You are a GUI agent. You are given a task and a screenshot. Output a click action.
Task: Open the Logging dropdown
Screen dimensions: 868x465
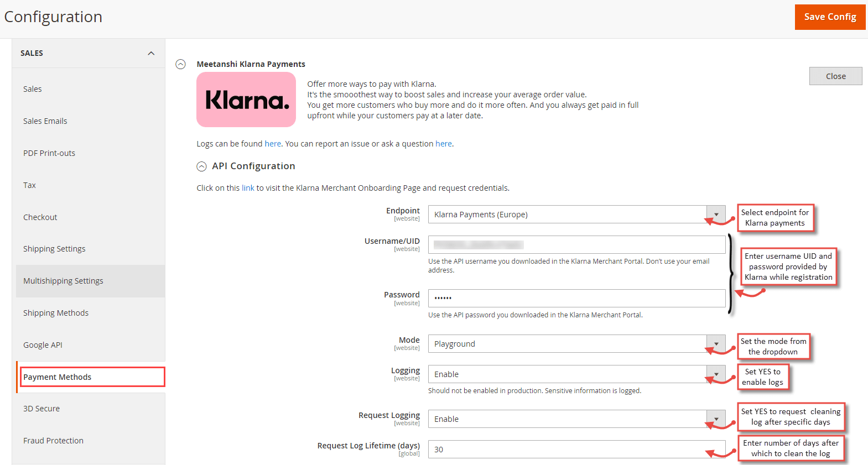715,374
